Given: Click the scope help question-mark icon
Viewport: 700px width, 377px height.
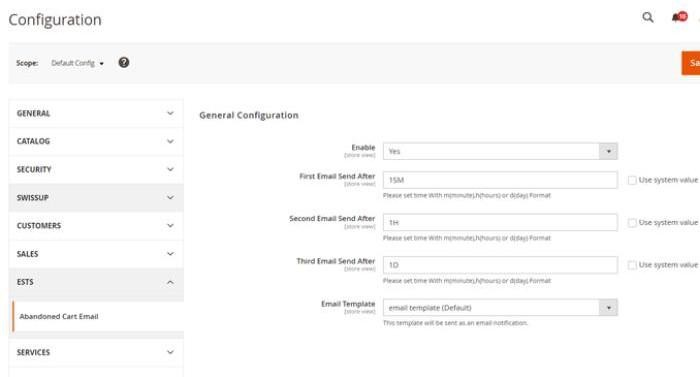Looking at the screenshot, I should pyautogui.click(x=124, y=63).
